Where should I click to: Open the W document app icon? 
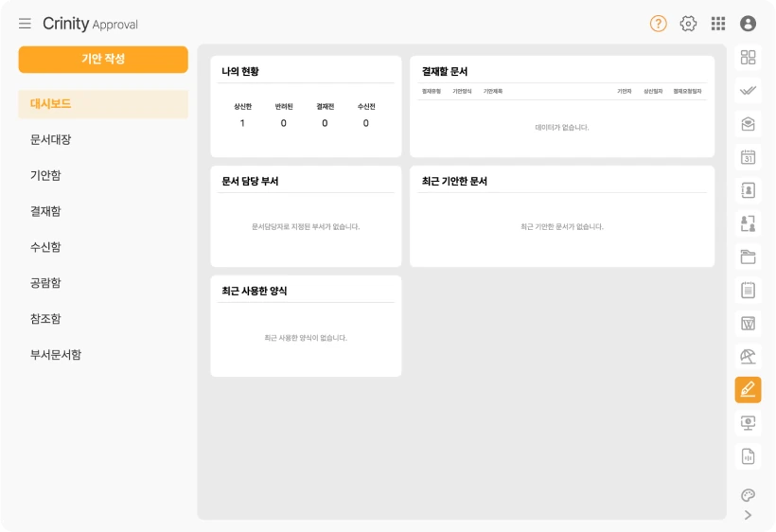[x=748, y=324]
